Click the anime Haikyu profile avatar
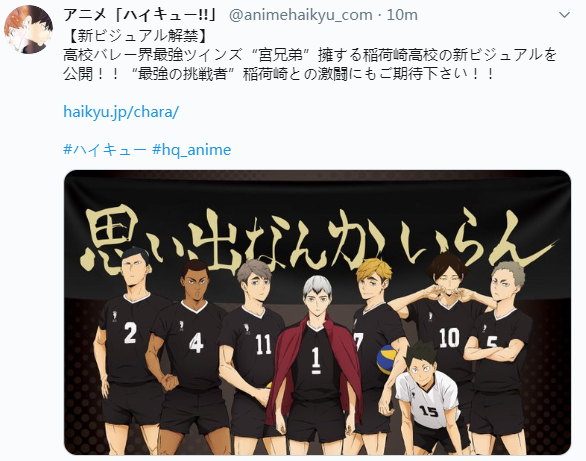Screen dimensions: 586x461 coord(29,30)
